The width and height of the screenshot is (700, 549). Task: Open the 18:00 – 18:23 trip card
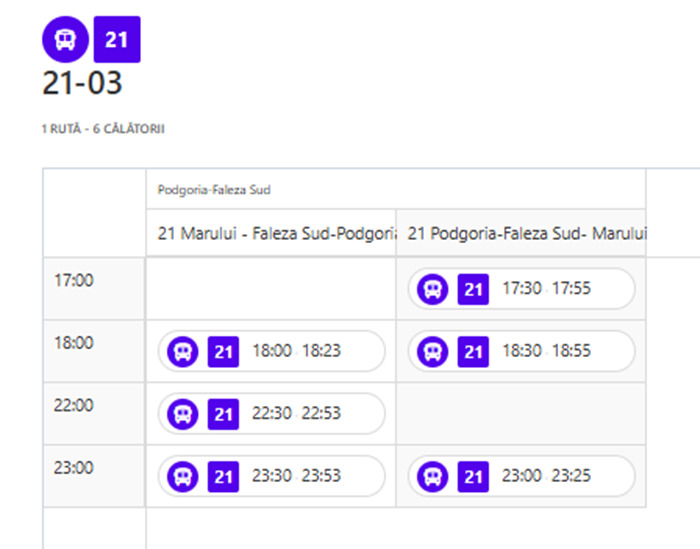(x=296, y=351)
